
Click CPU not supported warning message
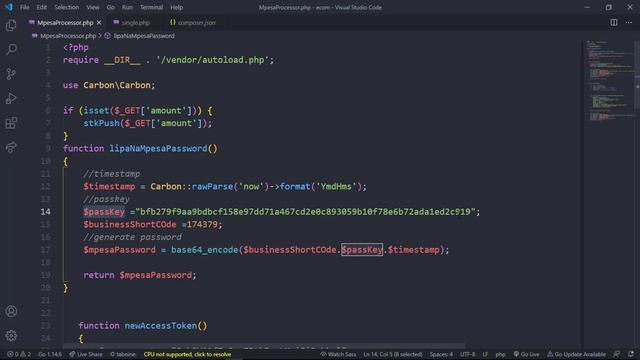[187, 354]
